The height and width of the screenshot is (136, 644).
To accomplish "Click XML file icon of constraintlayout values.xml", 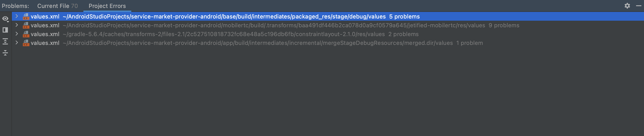I will 26,34.
